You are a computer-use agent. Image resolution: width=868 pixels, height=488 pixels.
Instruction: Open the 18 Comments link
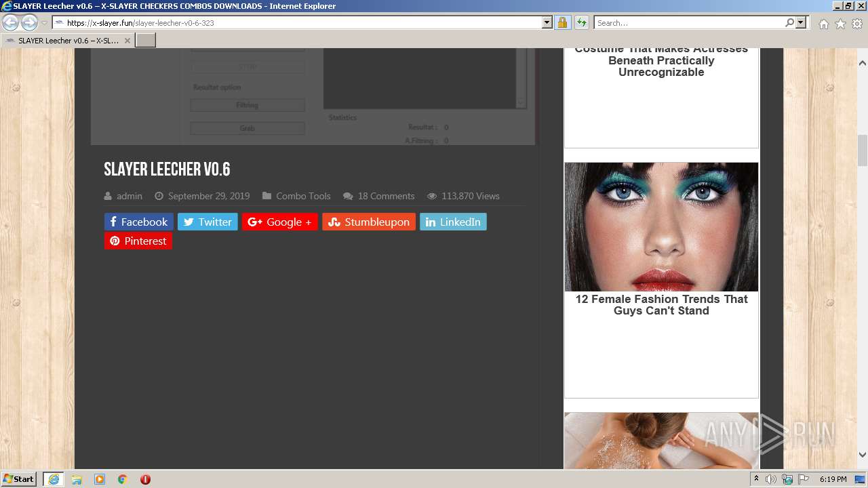tap(386, 196)
